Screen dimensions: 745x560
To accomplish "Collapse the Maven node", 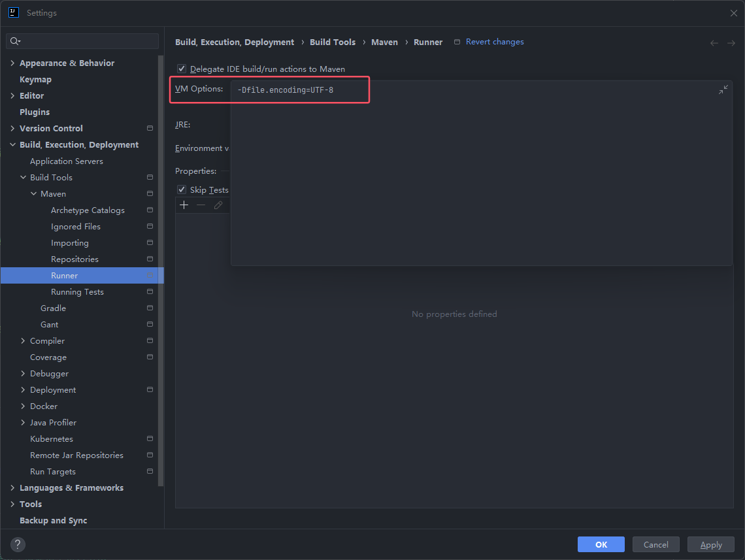I will [33, 194].
